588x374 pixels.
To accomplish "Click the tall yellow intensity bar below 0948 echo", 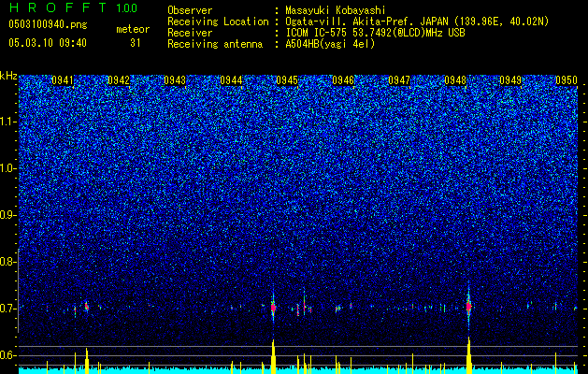I will pos(468,355).
